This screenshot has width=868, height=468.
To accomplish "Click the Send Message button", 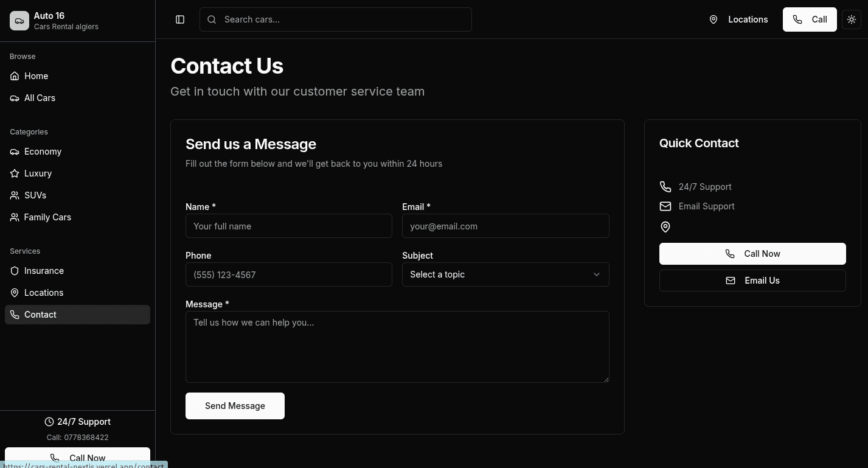I will click(x=235, y=406).
